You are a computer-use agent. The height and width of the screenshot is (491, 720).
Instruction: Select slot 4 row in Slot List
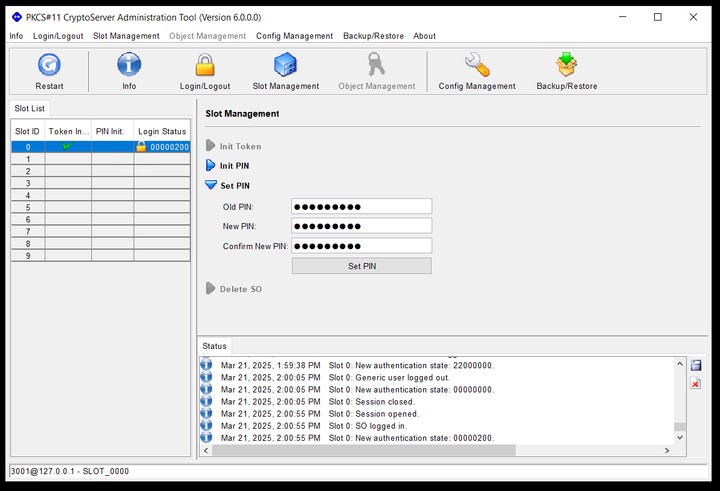tap(101, 195)
